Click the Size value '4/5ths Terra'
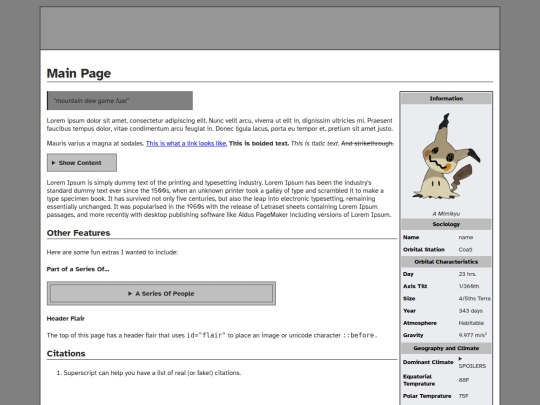 pyautogui.click(x=475, y=299)
